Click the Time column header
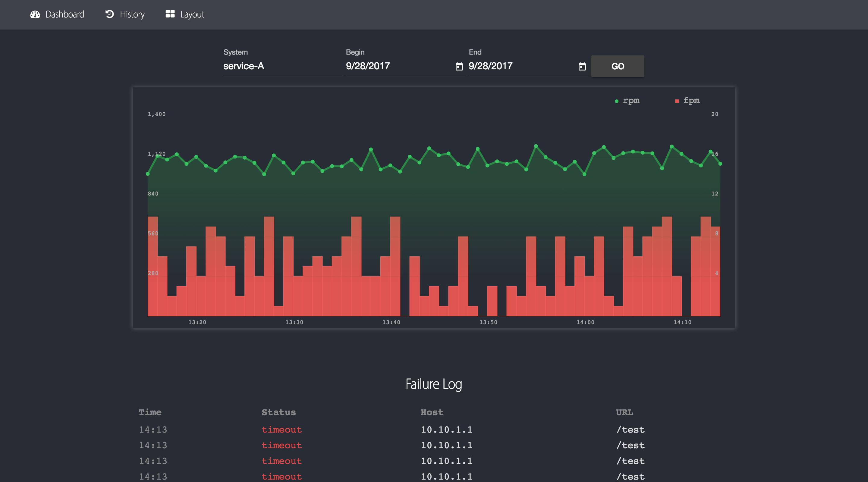868x482 pixels. coord(150,412)
